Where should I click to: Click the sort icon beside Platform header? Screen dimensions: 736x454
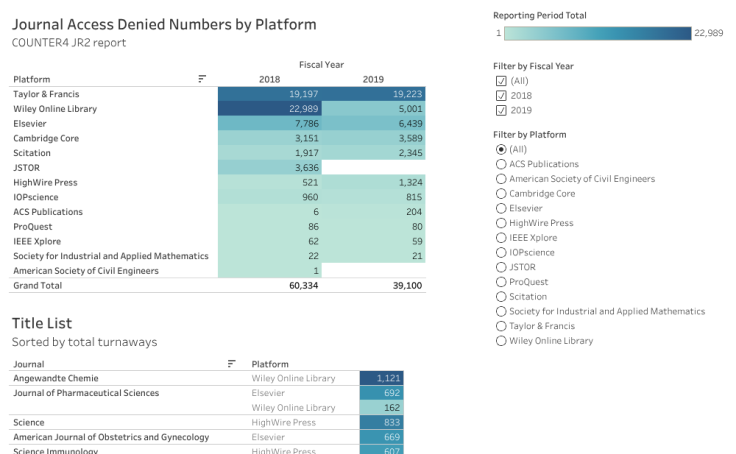pyautogui.click(x=202, y=79)
